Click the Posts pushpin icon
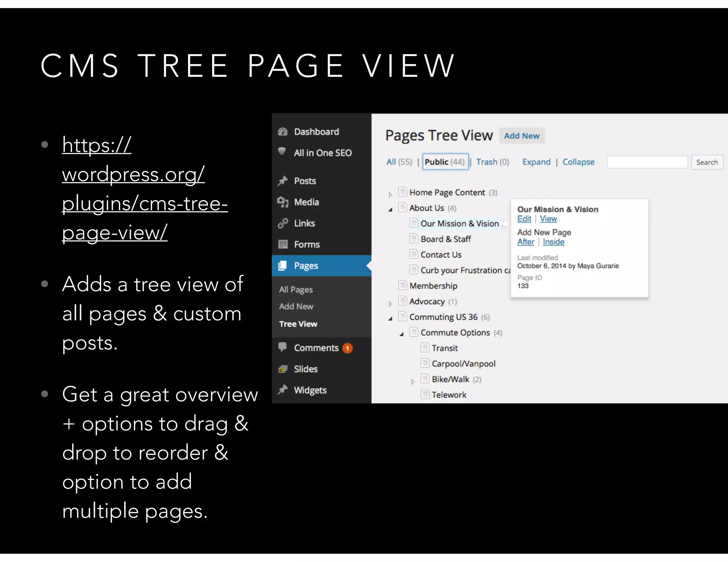728x562 pixels. pyautogui.click(x=283, y=181)
